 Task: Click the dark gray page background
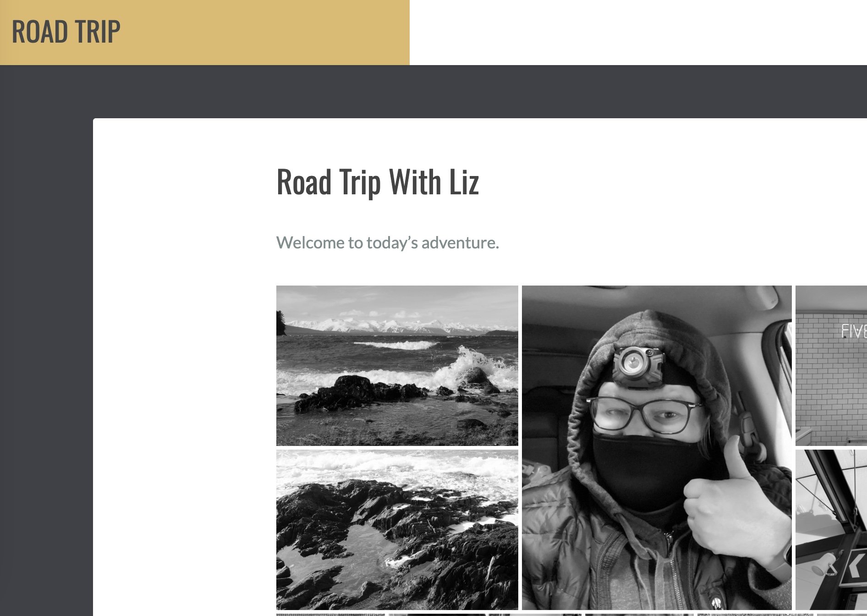[46, 321]
